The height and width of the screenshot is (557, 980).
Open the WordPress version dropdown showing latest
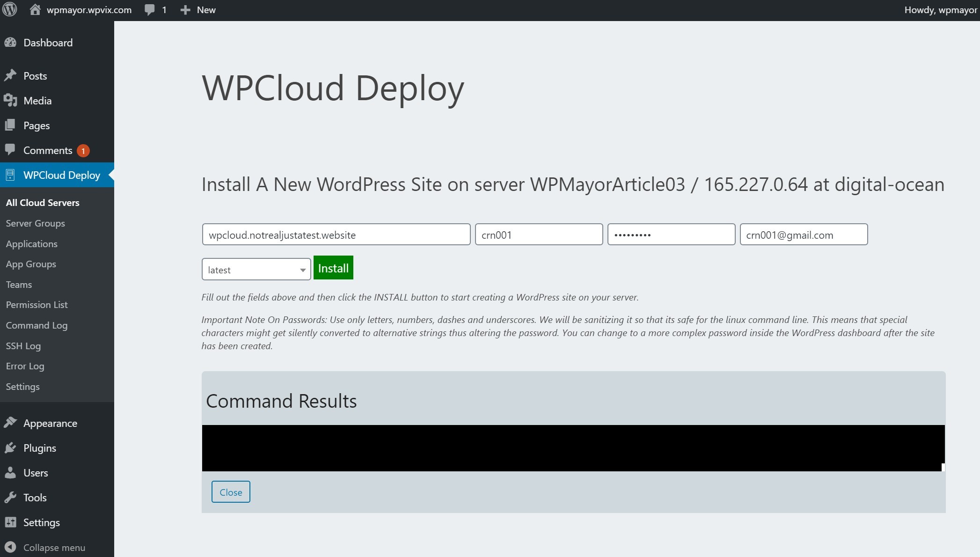coord(256,270)
